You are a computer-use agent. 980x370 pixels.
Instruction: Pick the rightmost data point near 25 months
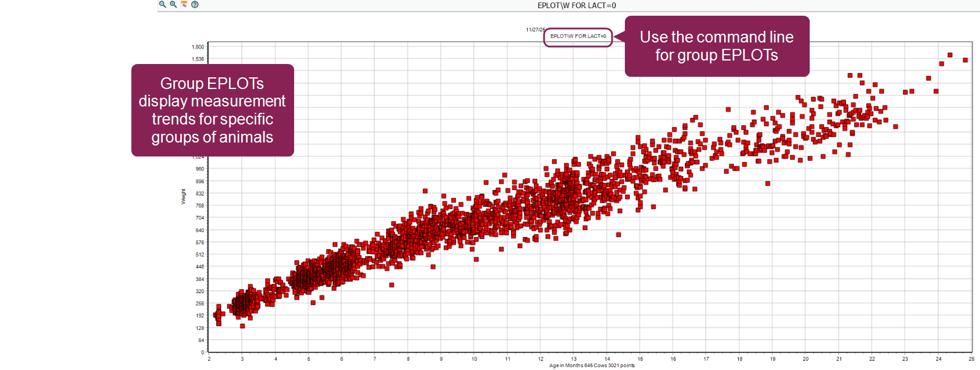click(965, 60)
